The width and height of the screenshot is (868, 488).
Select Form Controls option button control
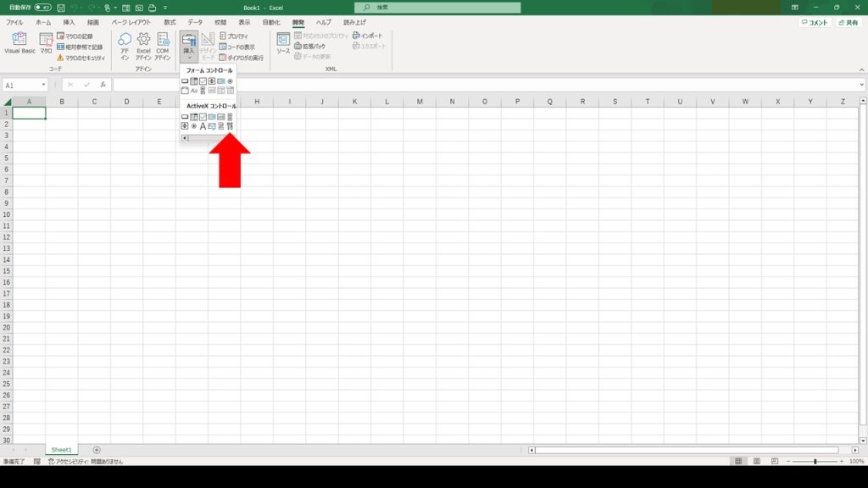point(230,81)
